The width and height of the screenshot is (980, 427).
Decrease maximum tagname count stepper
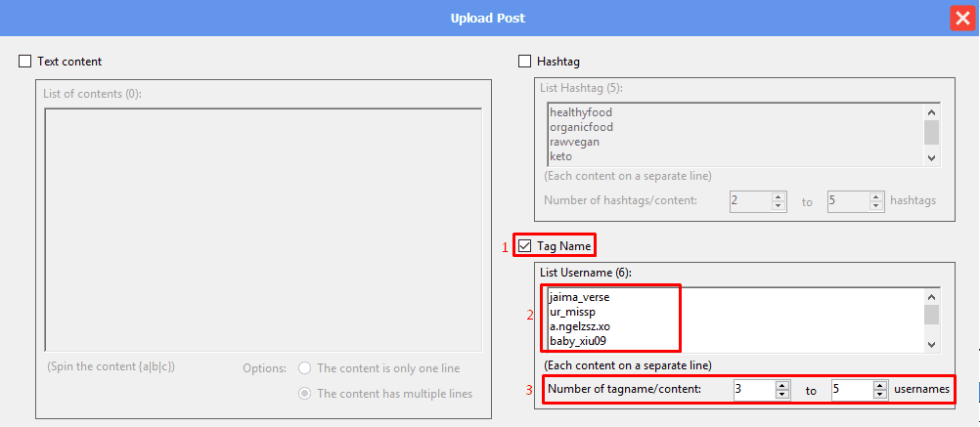tap(879, 394)
